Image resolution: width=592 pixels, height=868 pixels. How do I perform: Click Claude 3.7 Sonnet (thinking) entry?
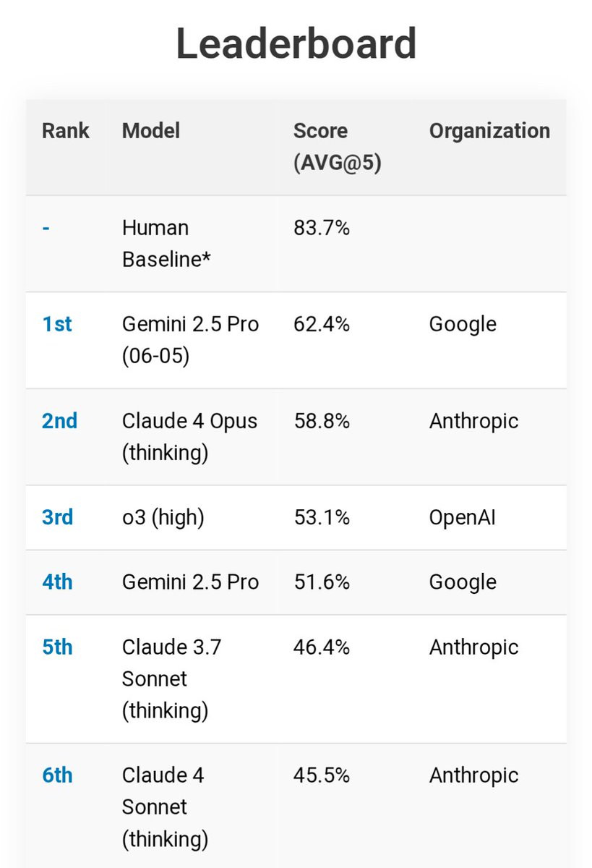[171, 679]
